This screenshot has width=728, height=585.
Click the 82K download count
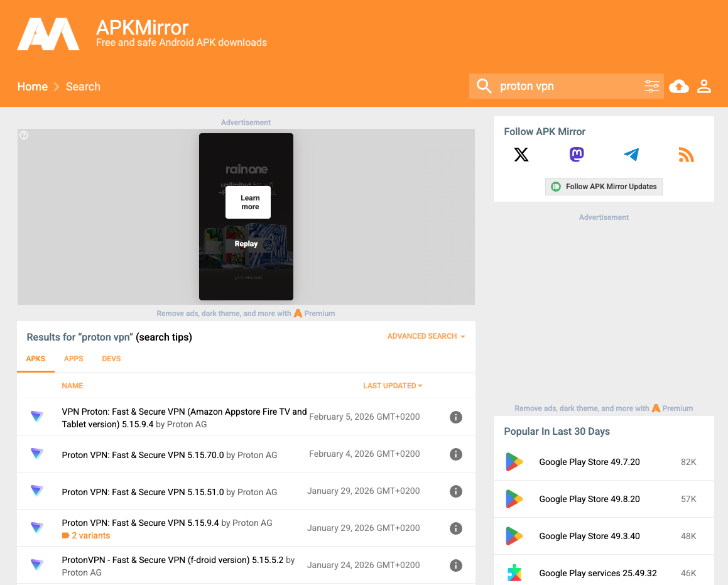pos(688,462)
